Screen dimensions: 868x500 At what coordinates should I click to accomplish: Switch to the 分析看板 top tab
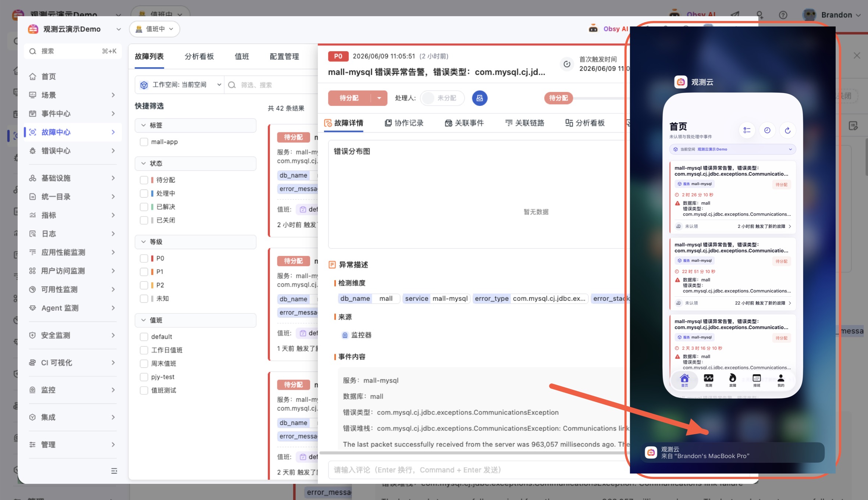(x=199, y=57)
